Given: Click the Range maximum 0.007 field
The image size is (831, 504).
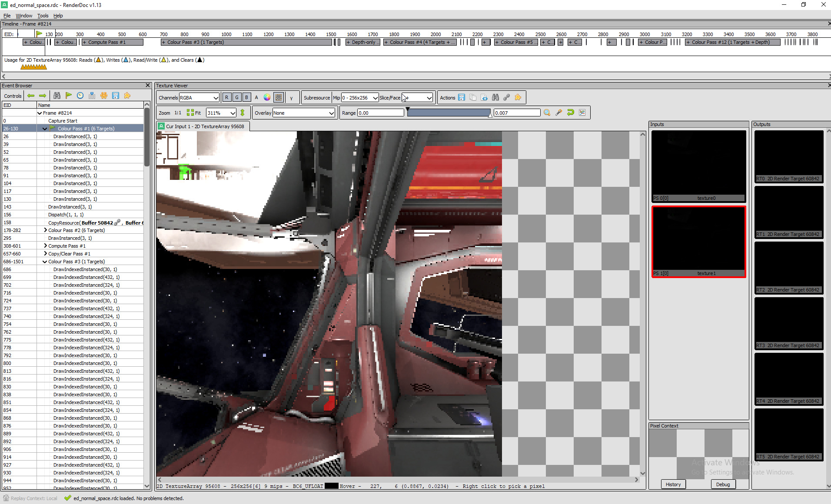Looking at the screenshot, I should pos(517,113).
